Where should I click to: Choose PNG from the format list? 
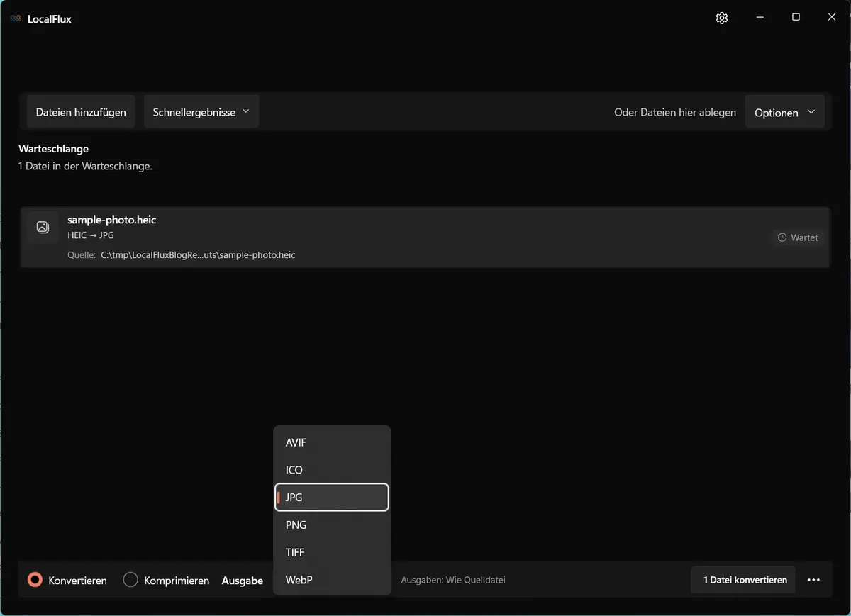click(x=332, y=525)
